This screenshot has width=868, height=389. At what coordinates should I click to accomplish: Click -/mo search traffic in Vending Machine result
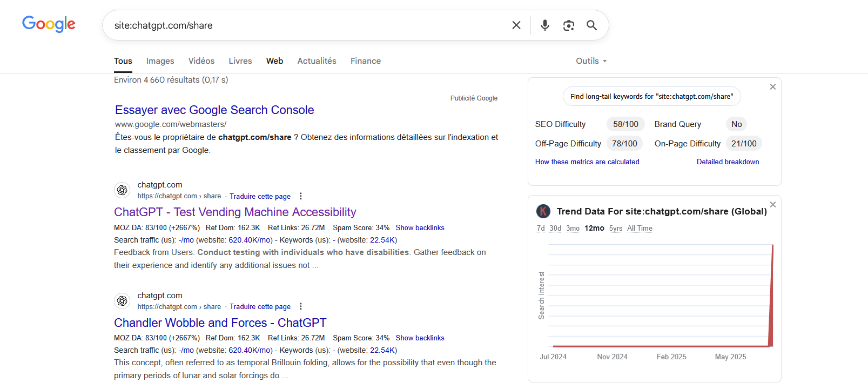pos(186,240)
